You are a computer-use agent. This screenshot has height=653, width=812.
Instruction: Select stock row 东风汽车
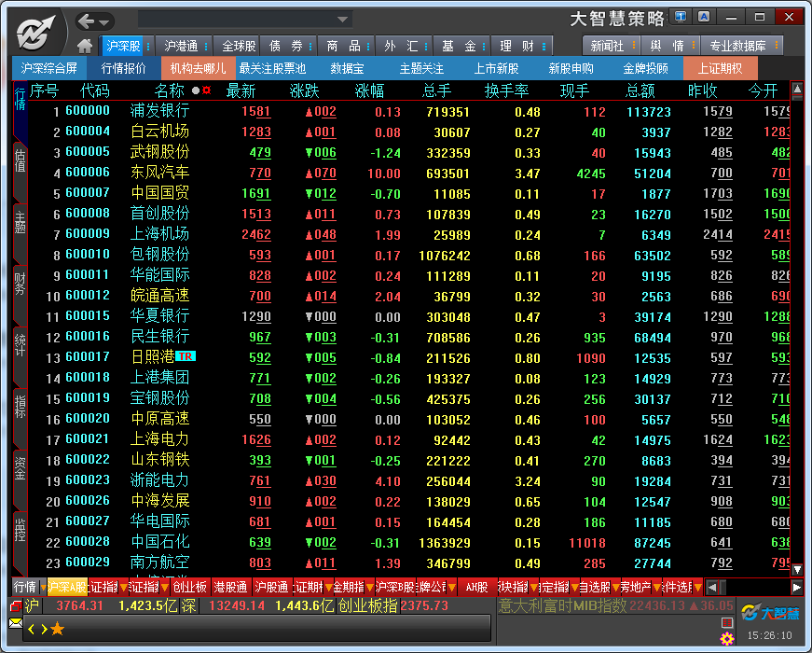click(x=408, y=174)
